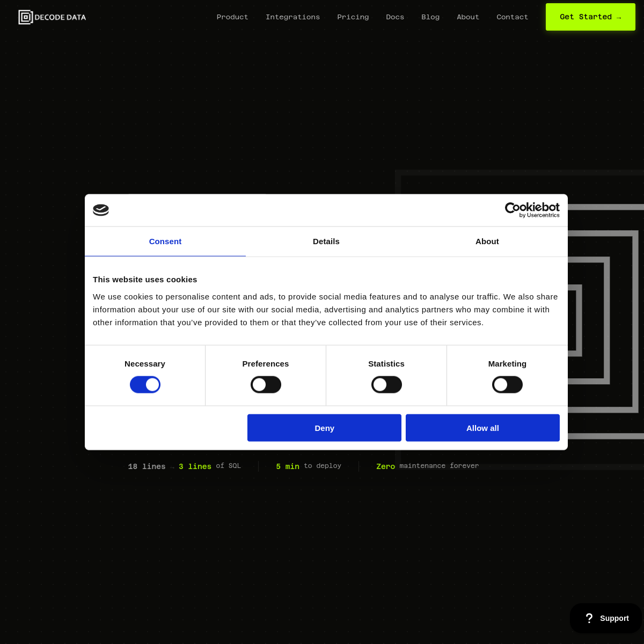The height and width of the screenshot is (644, 644).
Task: Open the Product menu item
Action: tap(232, 17)
